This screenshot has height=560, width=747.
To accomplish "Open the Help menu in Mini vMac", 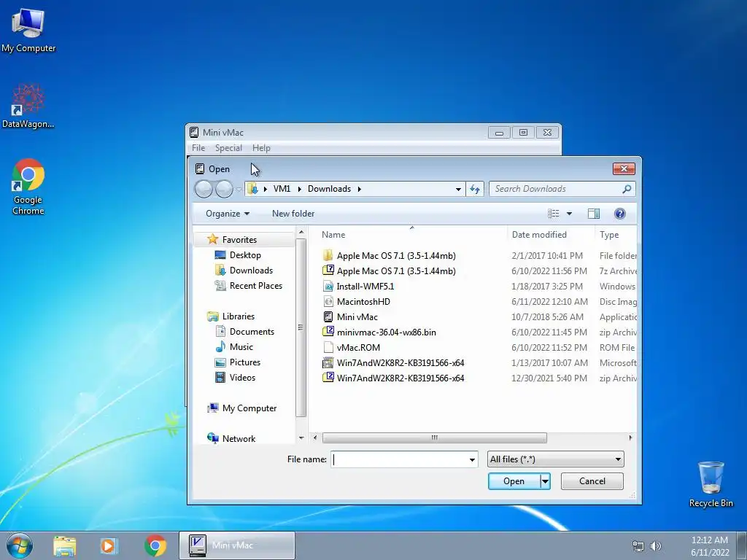I will 261,148.
